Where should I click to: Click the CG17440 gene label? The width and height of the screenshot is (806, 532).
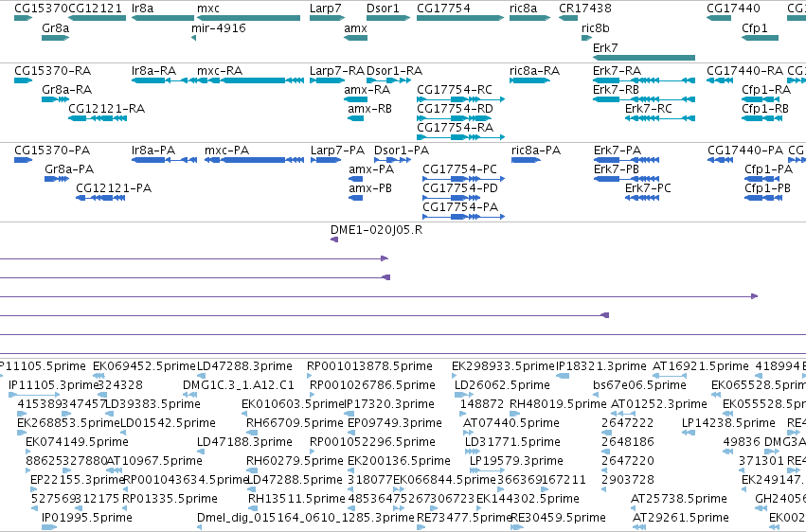tap(733, 9)
